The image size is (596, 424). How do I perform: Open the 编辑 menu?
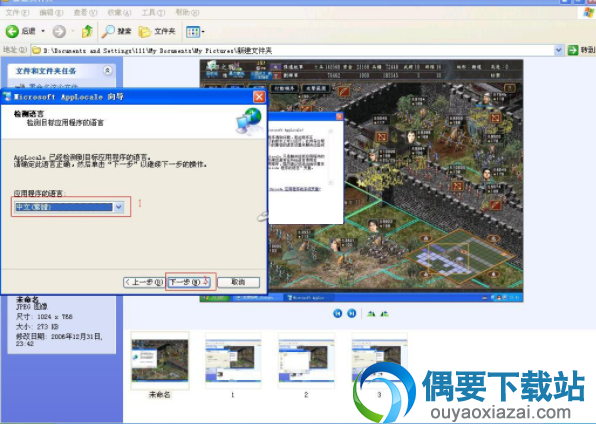(51, 13)
